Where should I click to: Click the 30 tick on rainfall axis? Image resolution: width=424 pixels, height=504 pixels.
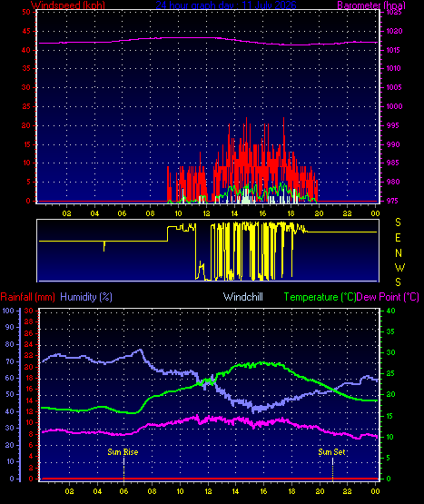click(29, 311)
